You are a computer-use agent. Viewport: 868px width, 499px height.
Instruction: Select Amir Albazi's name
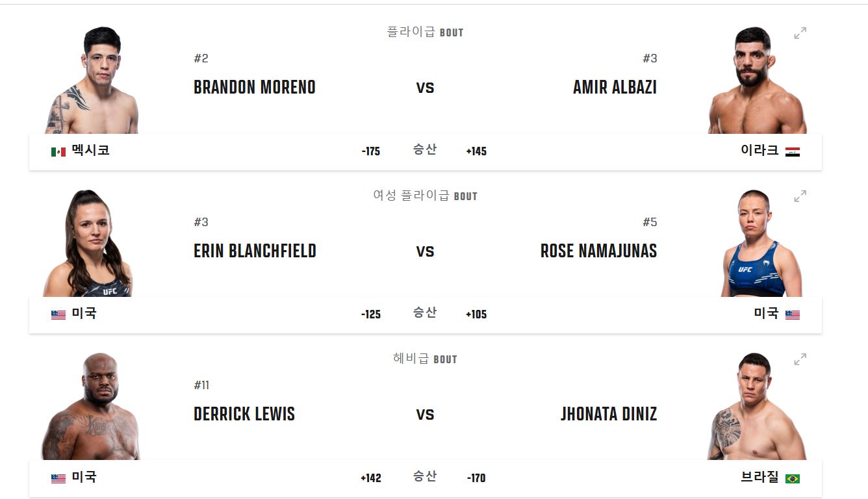[617, 88]
